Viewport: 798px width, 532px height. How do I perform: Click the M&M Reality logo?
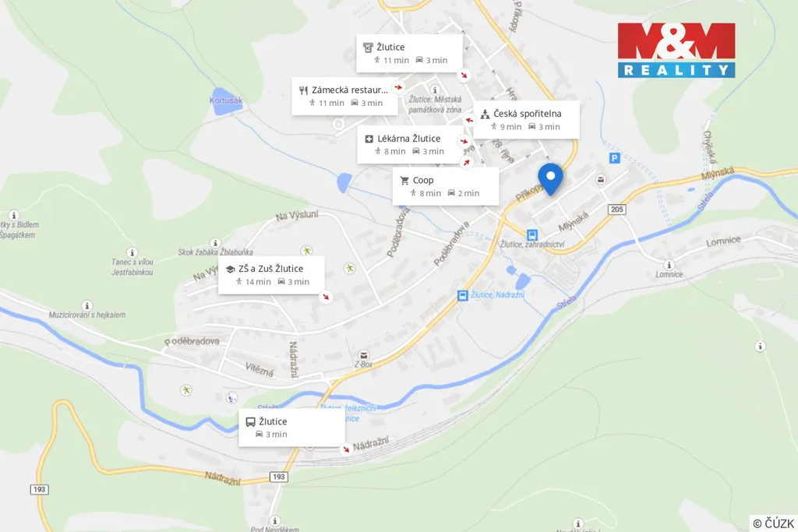(x=676, y=50)
